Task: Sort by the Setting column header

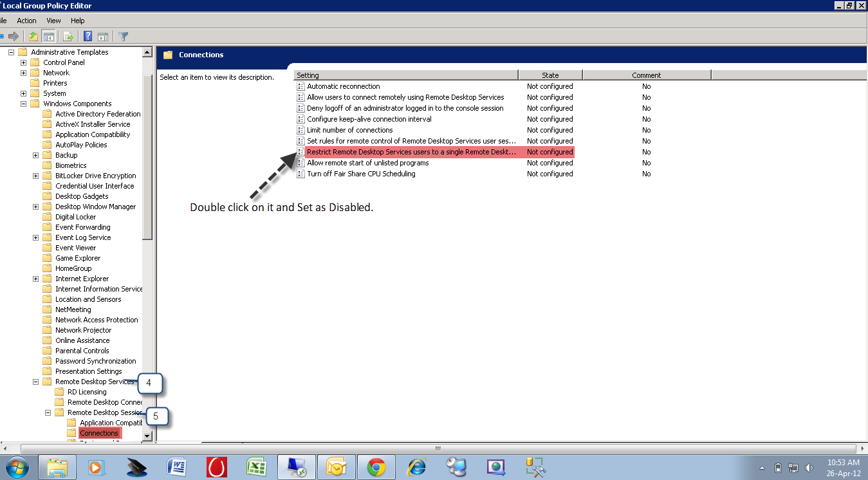Action: coord(406,75)
